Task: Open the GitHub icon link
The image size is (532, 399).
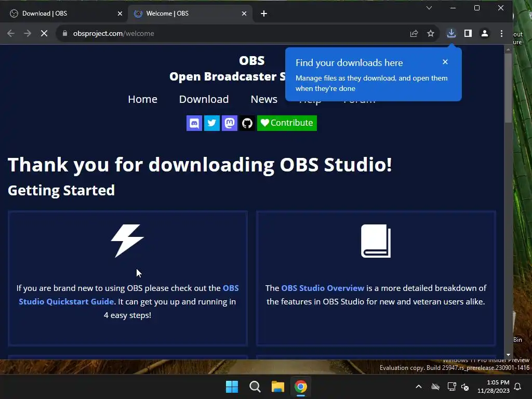Action: coord(247,123)
